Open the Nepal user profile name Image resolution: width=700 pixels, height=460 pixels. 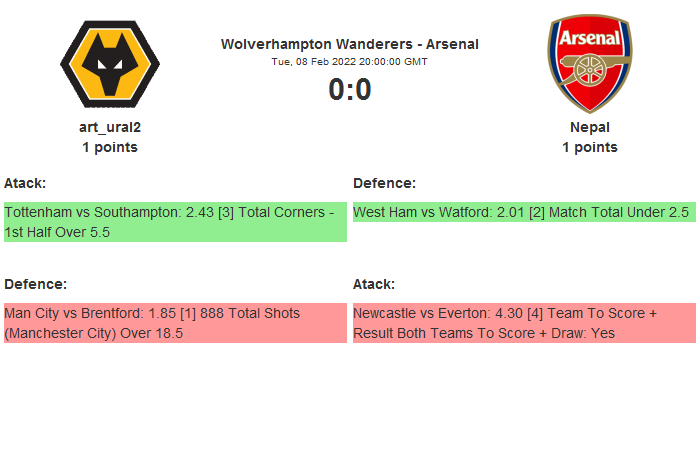point(589,127)
